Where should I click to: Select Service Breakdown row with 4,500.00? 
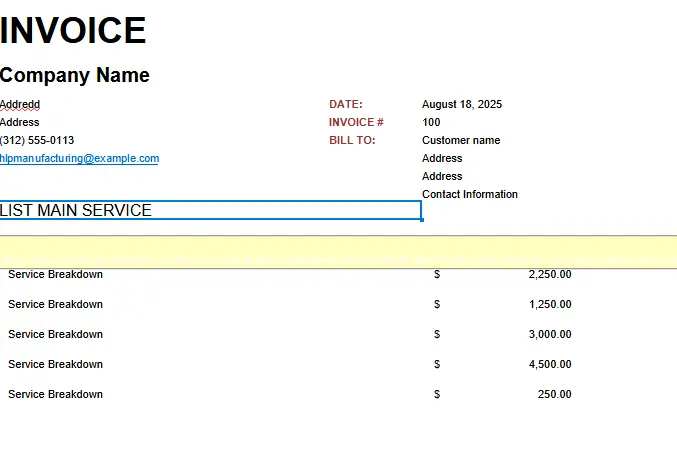pos(55,364)
